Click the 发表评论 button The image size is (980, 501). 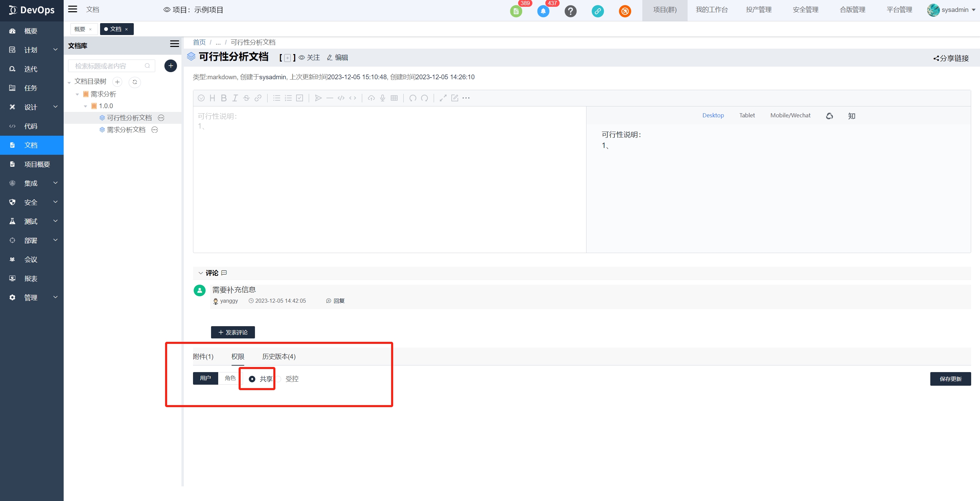pyautogui.click(x=233, y=332)
